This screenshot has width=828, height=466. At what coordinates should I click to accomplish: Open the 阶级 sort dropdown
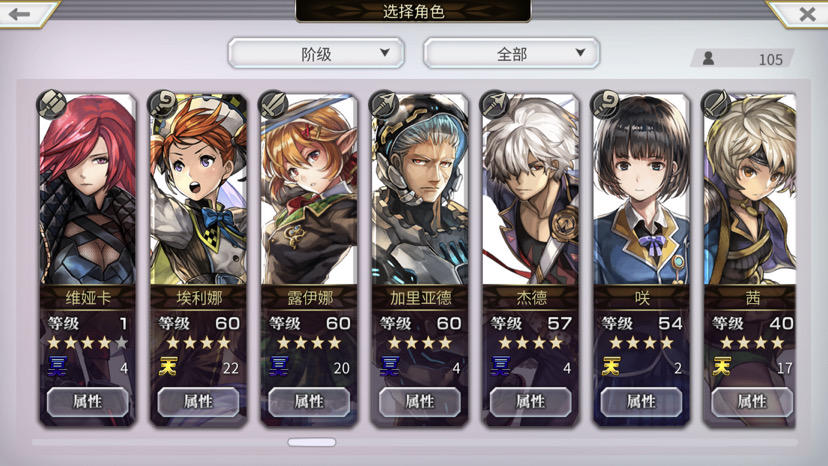click(x=316, y=53)
